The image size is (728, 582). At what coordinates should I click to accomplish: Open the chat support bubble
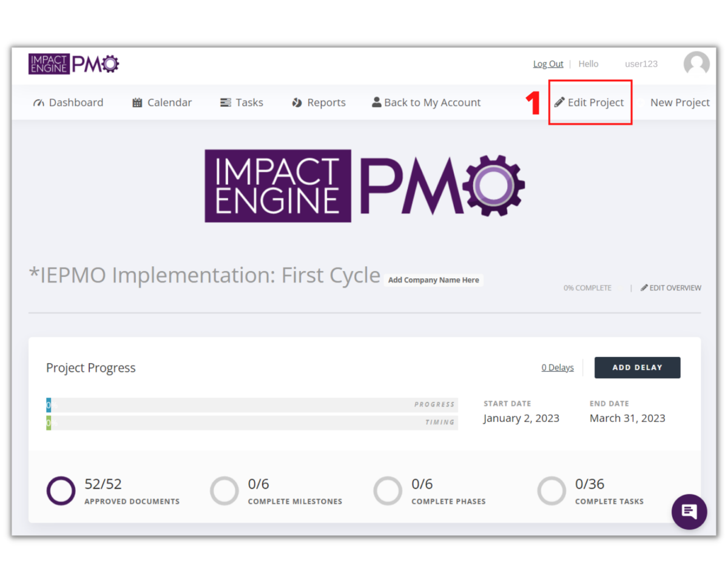click(x=689, y=512)
